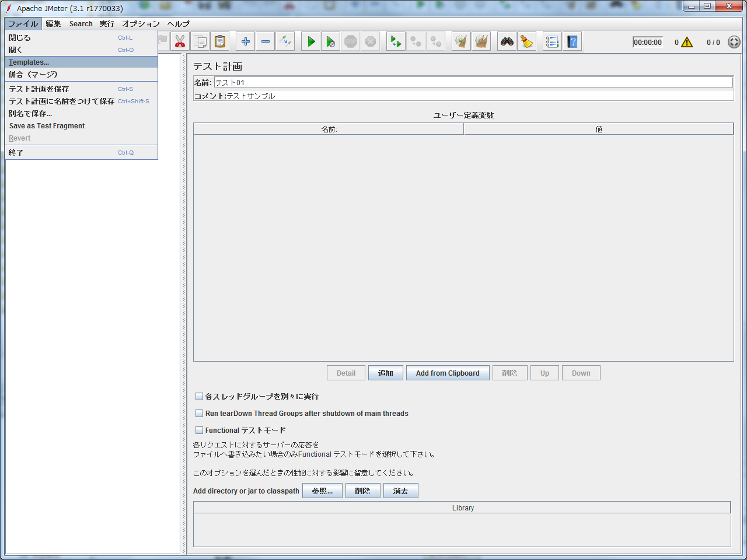The width and height of the screenshot is (747, 560).
Task: Click the yellow warning triangle icon
Action: 687,42
